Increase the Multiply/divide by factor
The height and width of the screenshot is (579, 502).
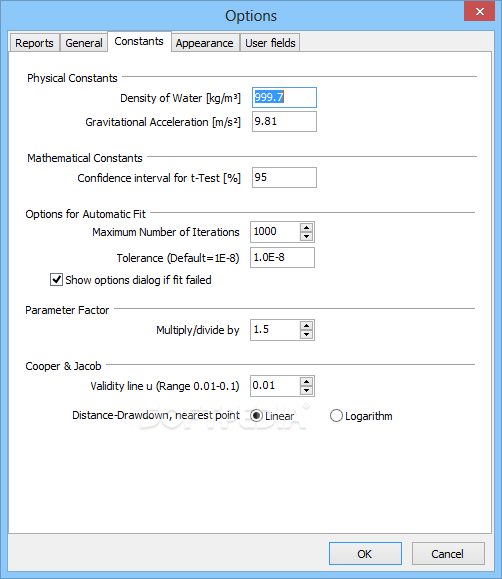307,325
